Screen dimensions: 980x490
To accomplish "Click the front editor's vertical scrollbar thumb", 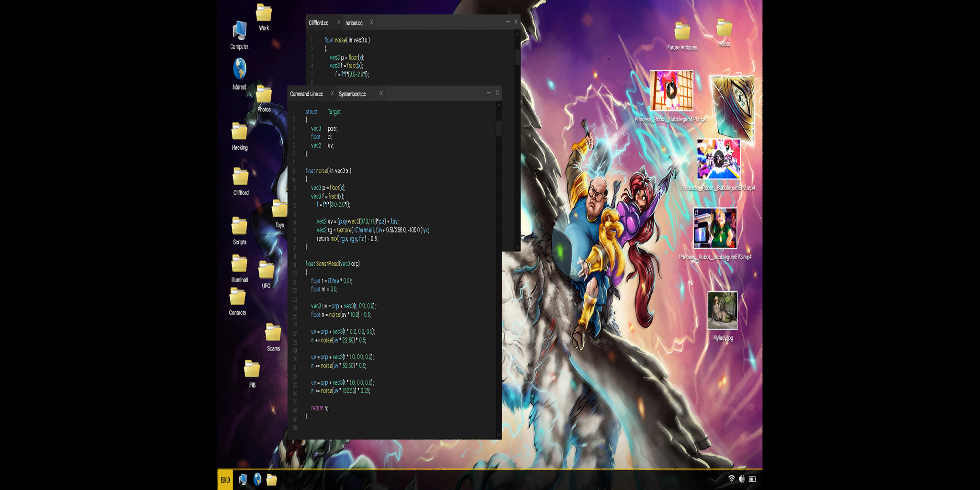I will (x=499, y=128).
